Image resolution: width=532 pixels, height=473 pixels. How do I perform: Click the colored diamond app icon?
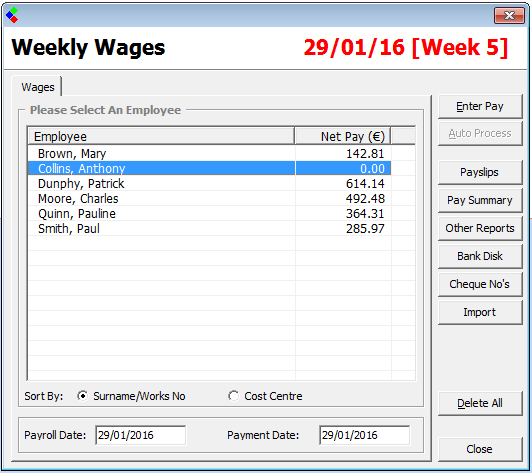12,15
